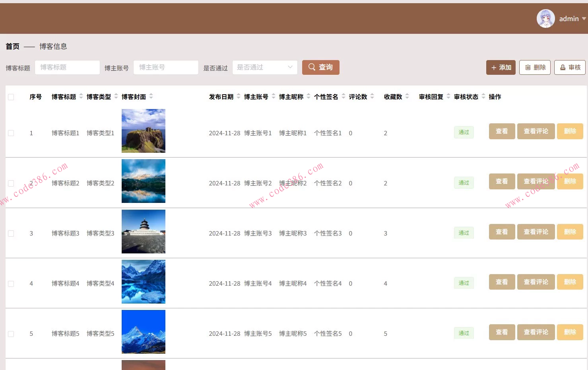This screenshot has width=588, height=370.
Task: Click the 博客标题 search input field
Action: point(67,67)
